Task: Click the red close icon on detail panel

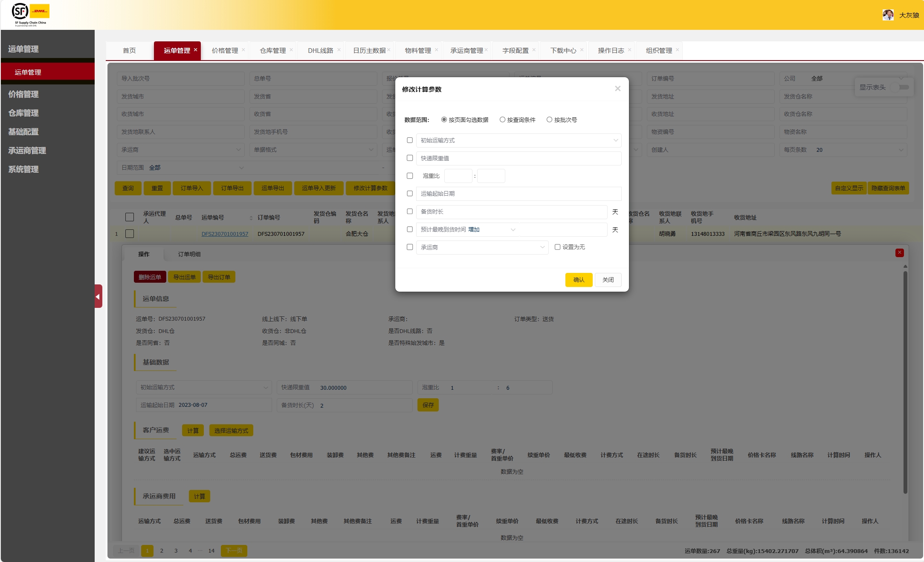Action: pos(900,253)
